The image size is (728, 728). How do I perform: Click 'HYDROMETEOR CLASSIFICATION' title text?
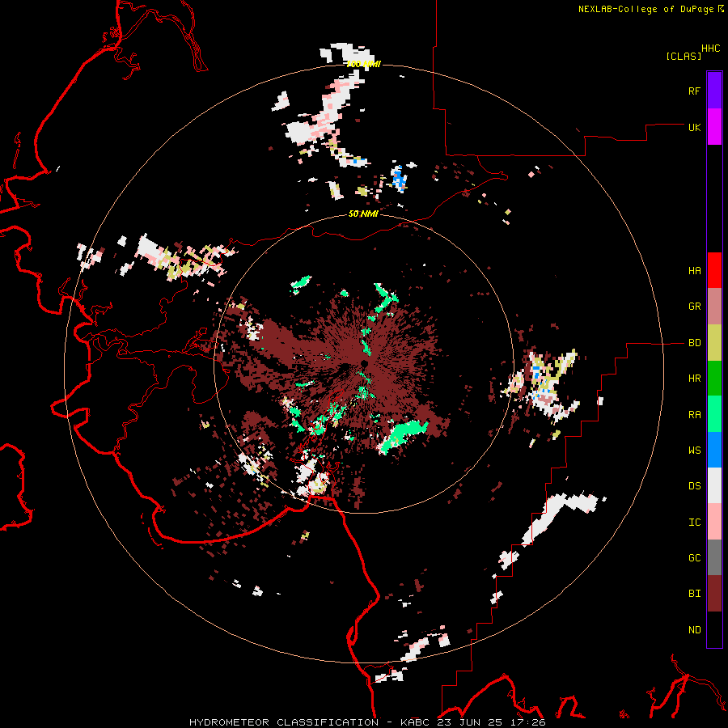click(284, 722)
